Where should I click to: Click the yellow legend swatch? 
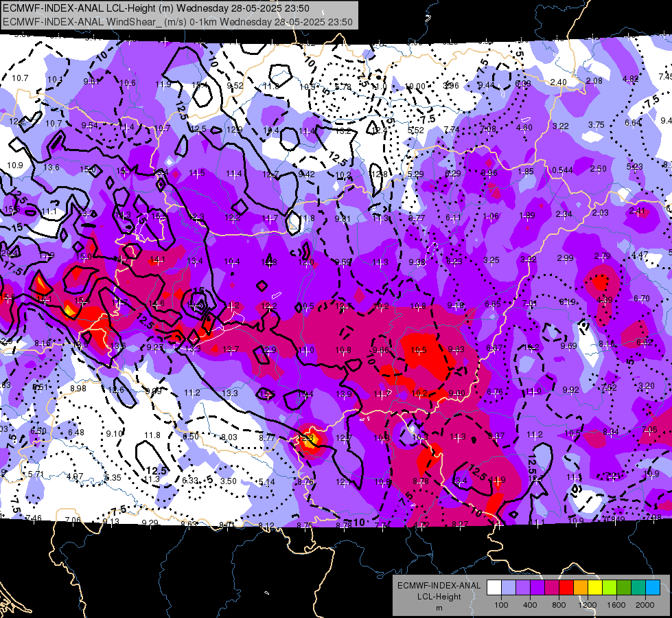coord(595,588)
